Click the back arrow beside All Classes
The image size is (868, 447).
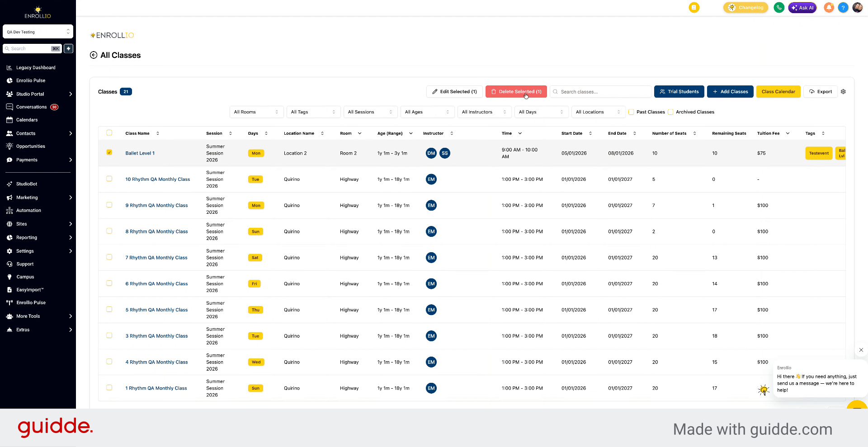pos(94,55)
